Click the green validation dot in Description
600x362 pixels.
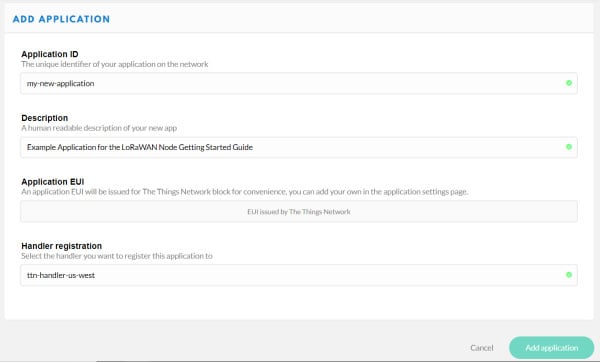pos(569,147)
